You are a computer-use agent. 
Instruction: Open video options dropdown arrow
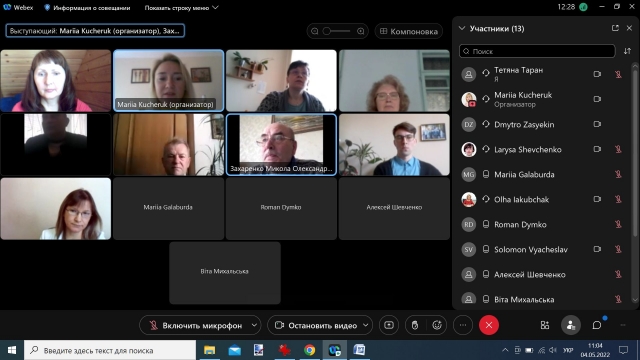pyautogui.click(x=366, y=325)
